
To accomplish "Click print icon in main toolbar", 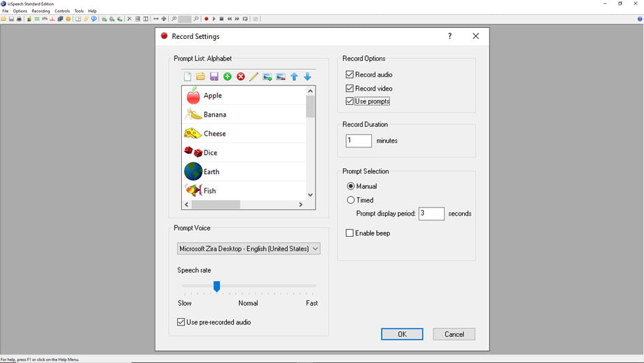I will tap(19, 19).
